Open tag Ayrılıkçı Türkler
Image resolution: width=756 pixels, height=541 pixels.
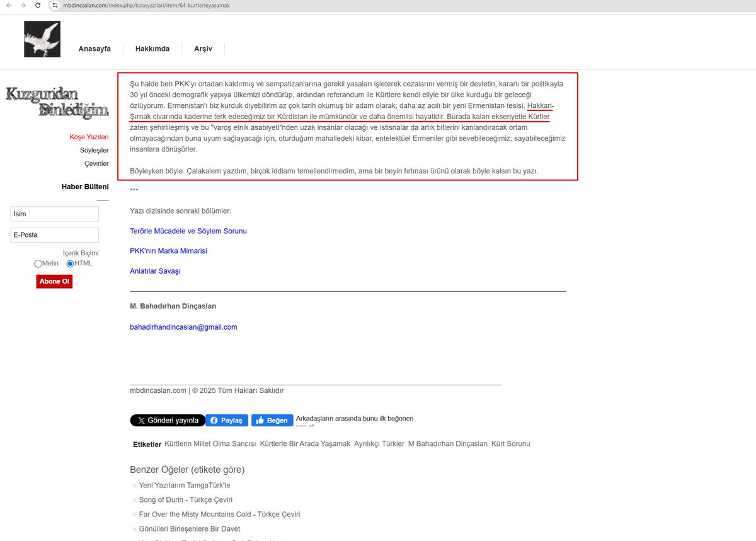379,444
